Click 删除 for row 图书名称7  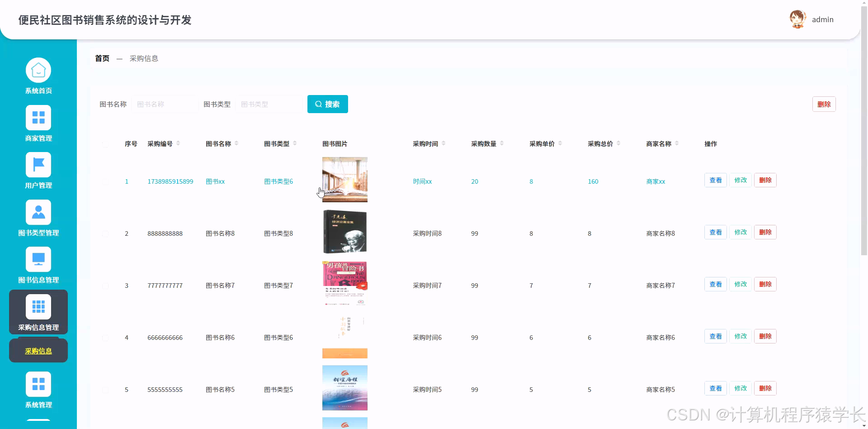[765, 284]
